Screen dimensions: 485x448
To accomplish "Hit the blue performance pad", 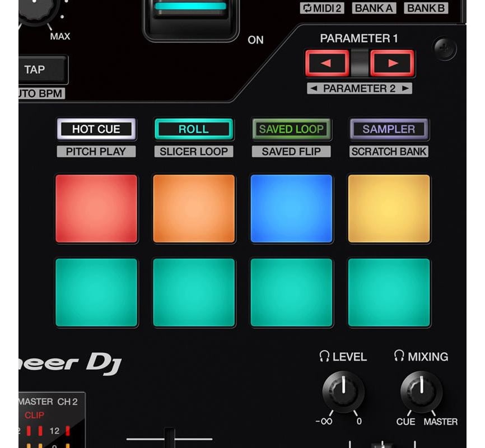I will tap(291, 208).
